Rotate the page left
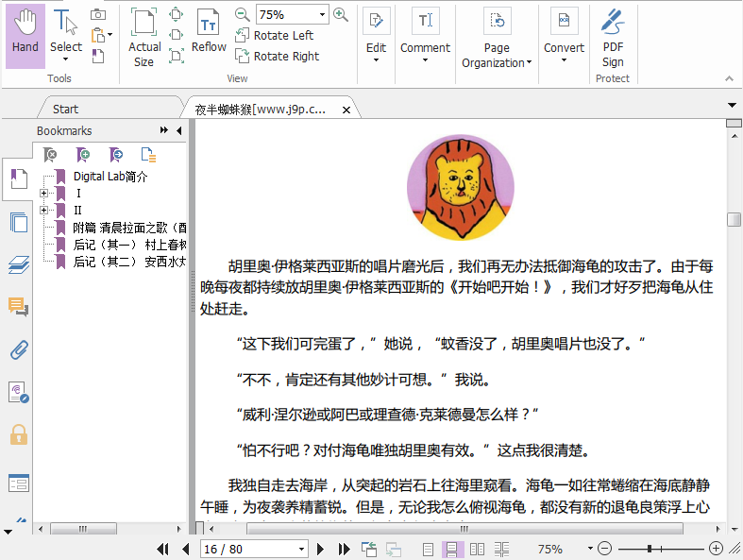 pos(275,36)
